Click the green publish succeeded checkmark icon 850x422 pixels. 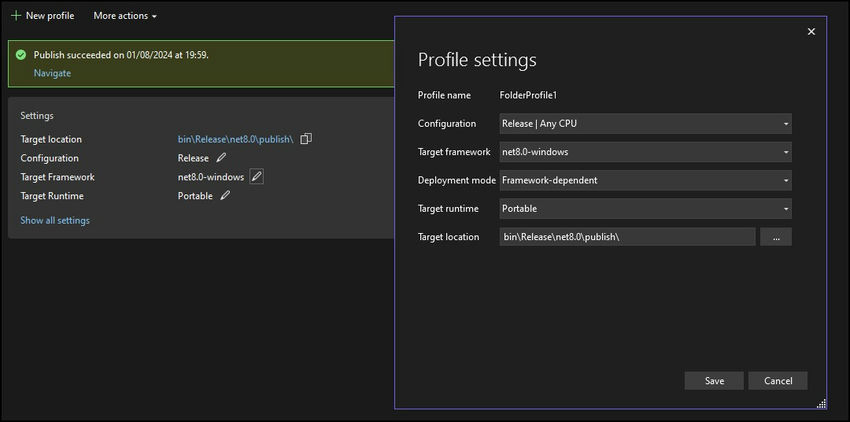(x=21, y=55)
